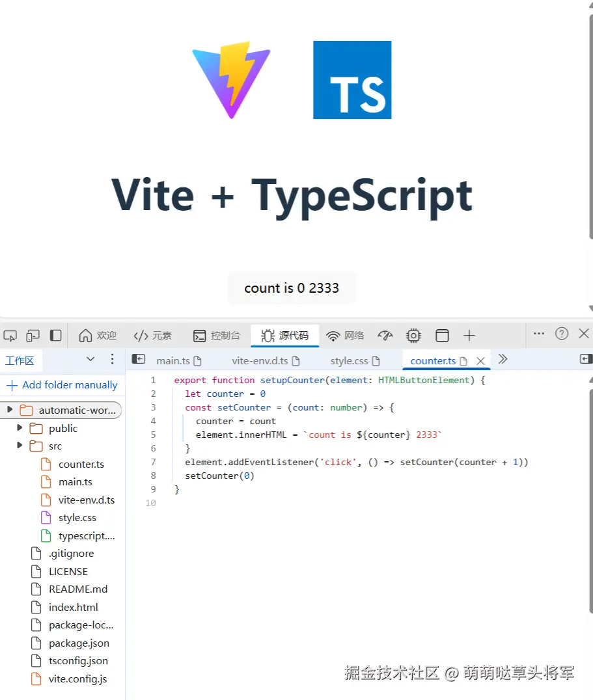Close the DevTools panel

tap(584, 334)
